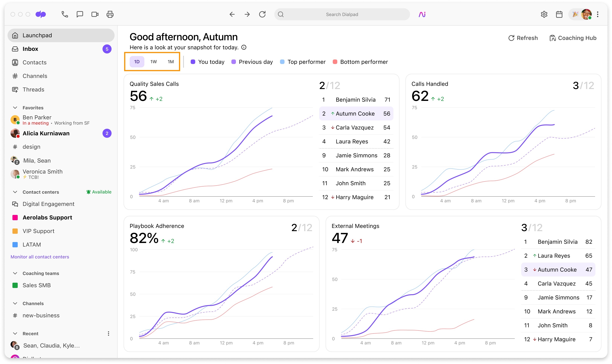Click the Dialpad logo
Image resolution: width=612 pixels, height=364 pixels.
41,14
